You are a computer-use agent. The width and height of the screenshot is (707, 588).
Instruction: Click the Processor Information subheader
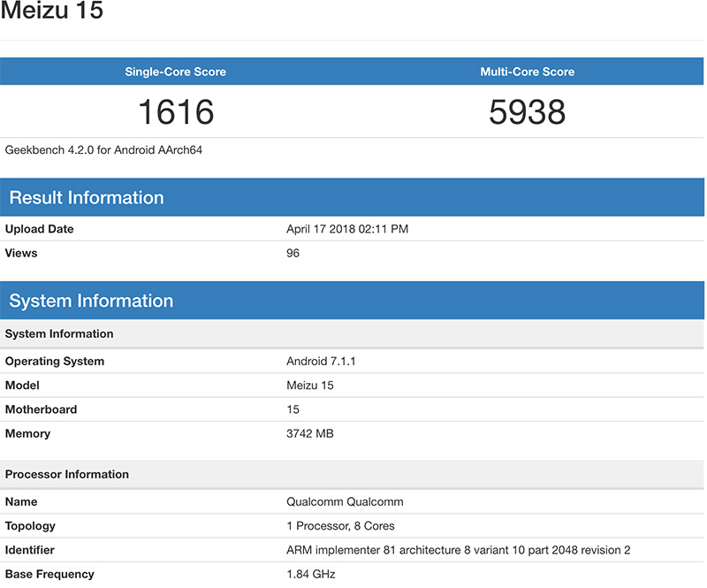(x=352, y=474)
